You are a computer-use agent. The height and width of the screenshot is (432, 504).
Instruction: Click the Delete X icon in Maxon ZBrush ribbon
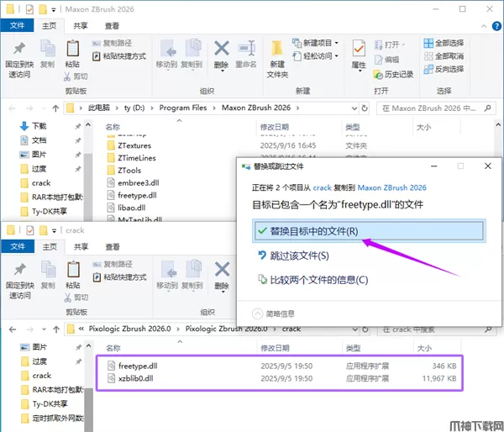(x=222, y=48)
